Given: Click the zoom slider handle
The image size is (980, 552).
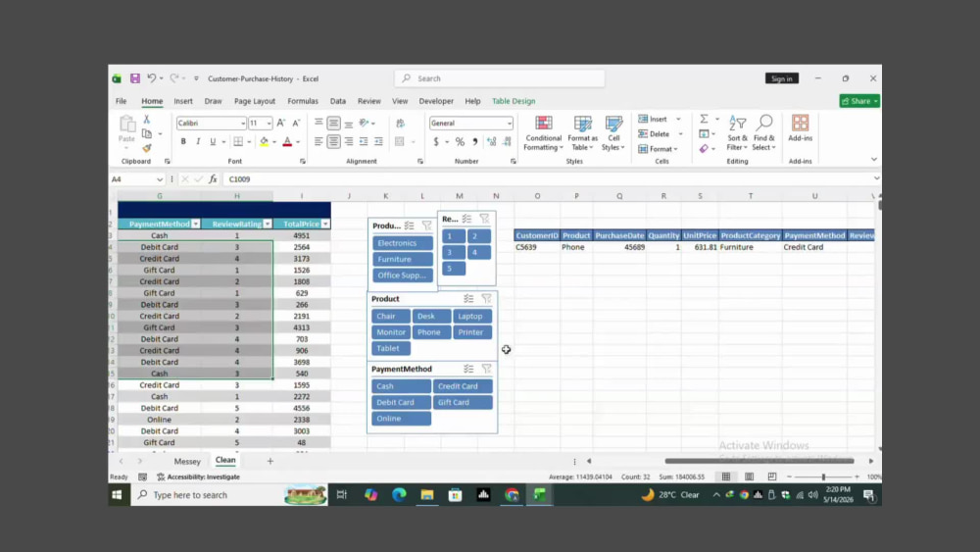Looking at the screenshot, I should [823, 477].
